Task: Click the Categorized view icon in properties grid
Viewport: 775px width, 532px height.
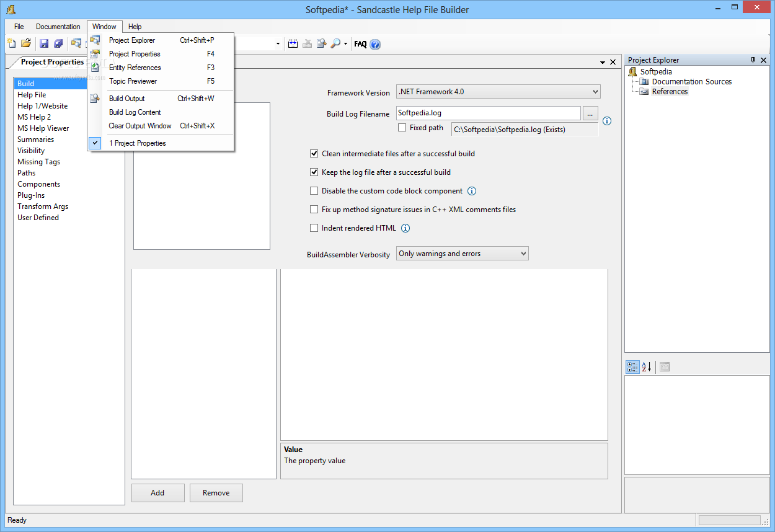Action: [632, 367]
